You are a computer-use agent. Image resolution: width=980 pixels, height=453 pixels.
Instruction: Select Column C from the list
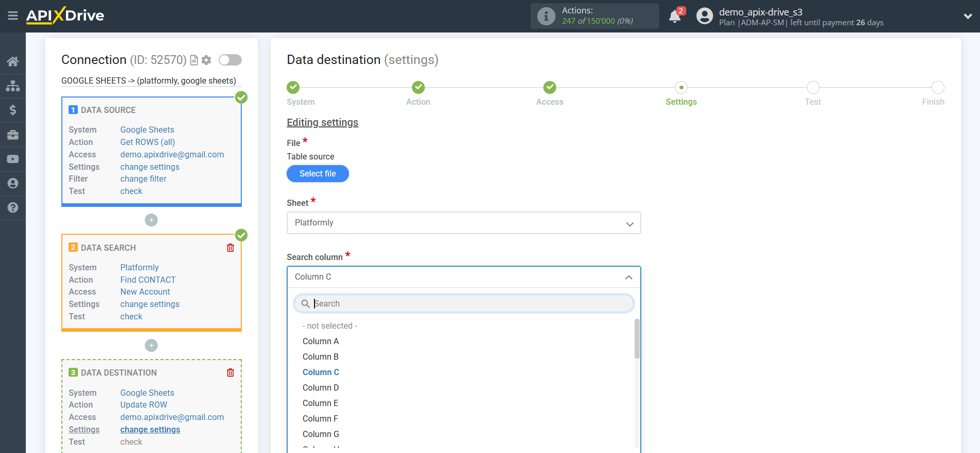(x=321, y=372)
